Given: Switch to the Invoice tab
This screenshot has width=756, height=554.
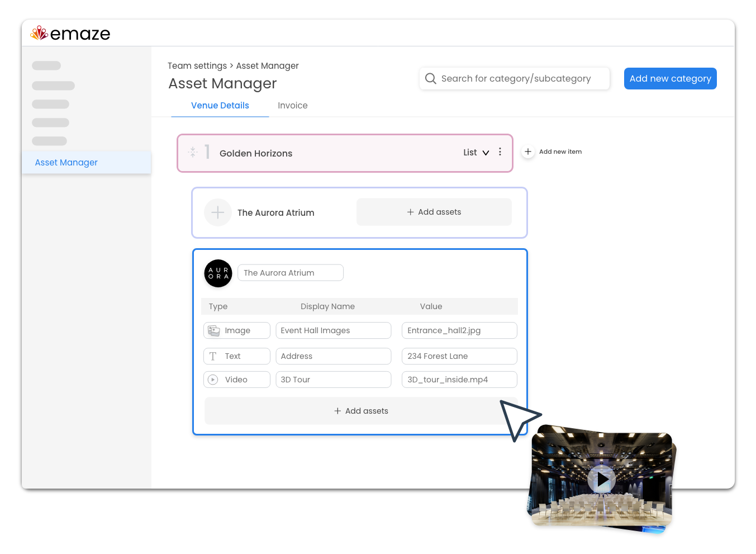Looking at the screenshot, I should (x=292, y=106).
